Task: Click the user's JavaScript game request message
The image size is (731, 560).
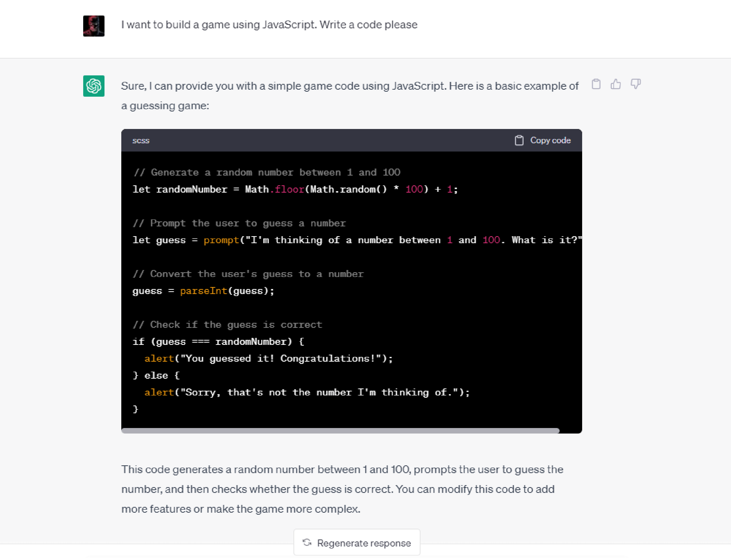Action: click(269, 25)
